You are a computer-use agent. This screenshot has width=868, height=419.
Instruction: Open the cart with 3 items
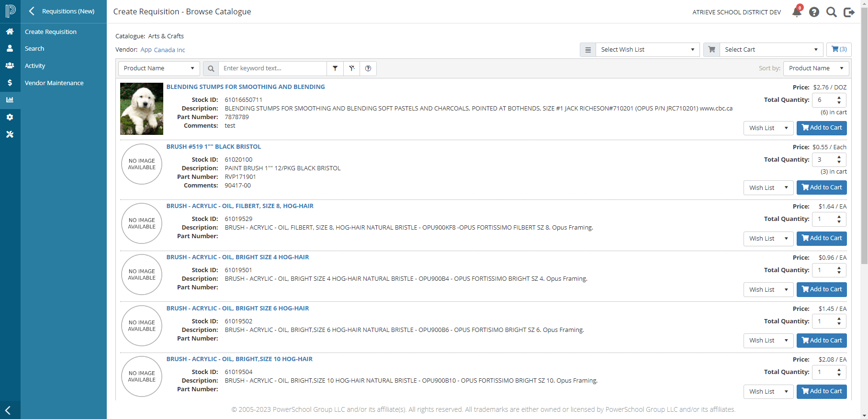tap(839, 49)
